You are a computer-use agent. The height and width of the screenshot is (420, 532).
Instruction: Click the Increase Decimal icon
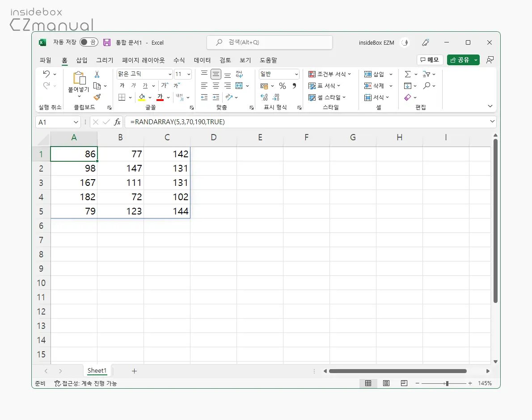click(x=264, y=97)
